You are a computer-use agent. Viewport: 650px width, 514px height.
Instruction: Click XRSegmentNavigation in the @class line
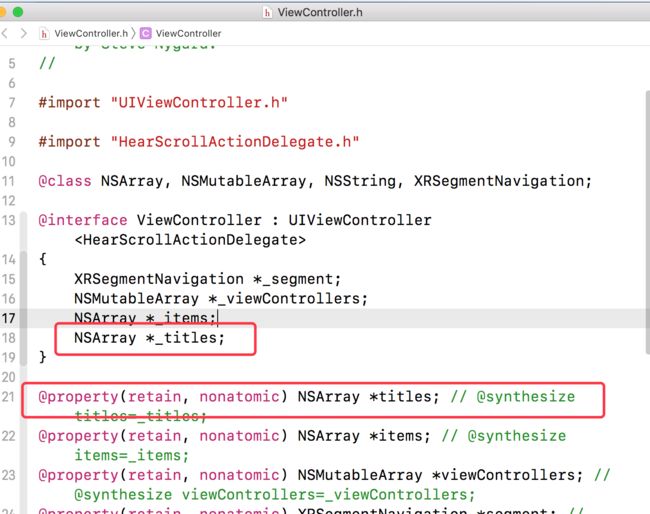pos(498,181)
